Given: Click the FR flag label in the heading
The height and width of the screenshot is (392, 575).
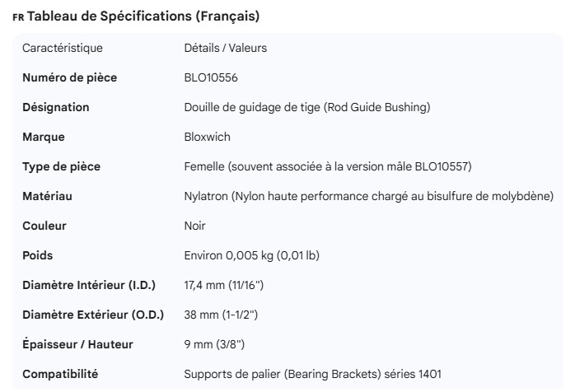Looking at the screenshot, I should tap(18, 17).
